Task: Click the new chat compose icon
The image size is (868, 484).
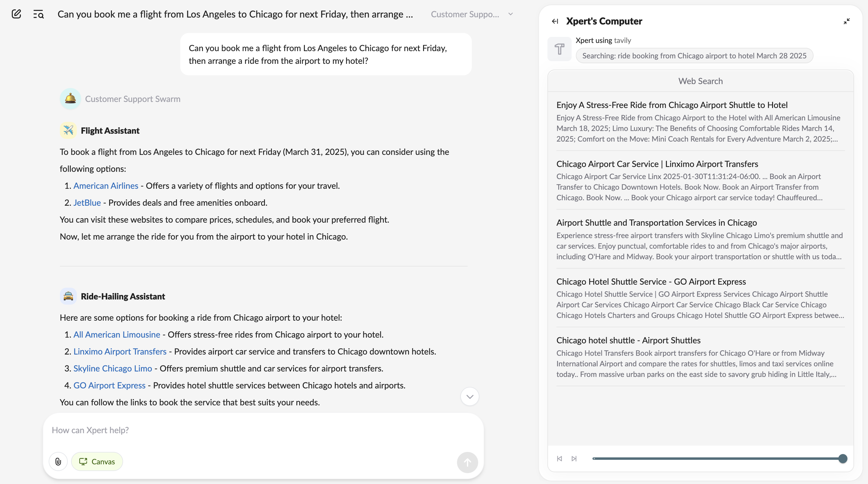Action: pos(16,14)
